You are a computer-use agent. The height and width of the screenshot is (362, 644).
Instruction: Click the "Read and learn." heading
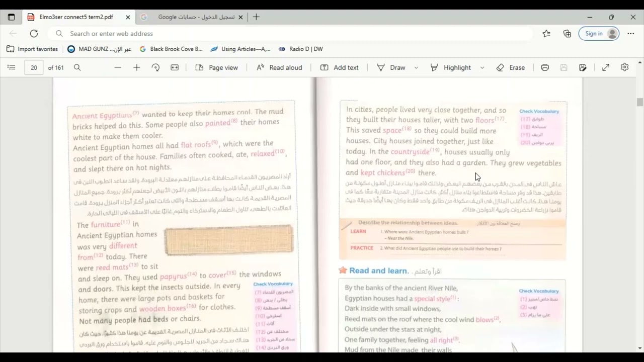379,270
